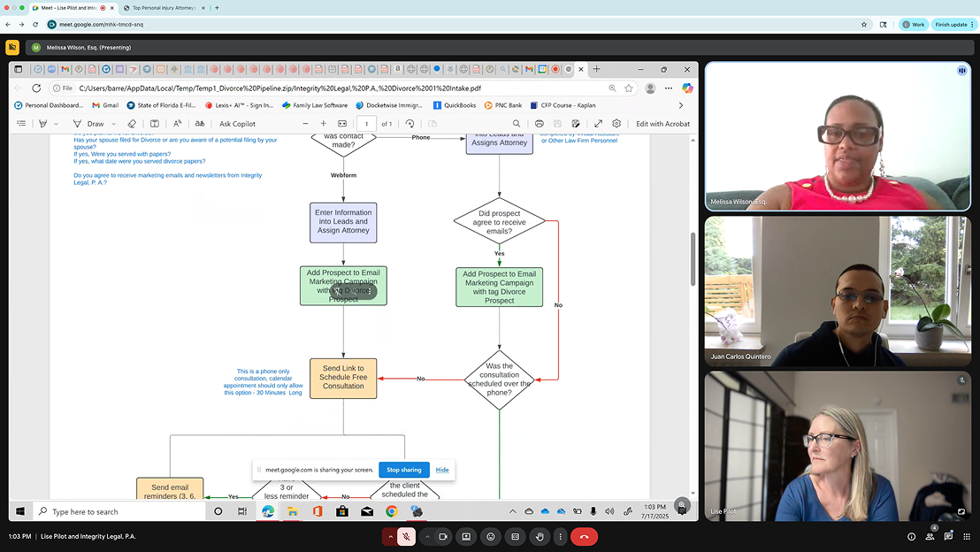This screenshot has width=980, height=552.
Task: Open table of contents in PDF toolbar
Action: pyautogui.click(x=21, y=124)
